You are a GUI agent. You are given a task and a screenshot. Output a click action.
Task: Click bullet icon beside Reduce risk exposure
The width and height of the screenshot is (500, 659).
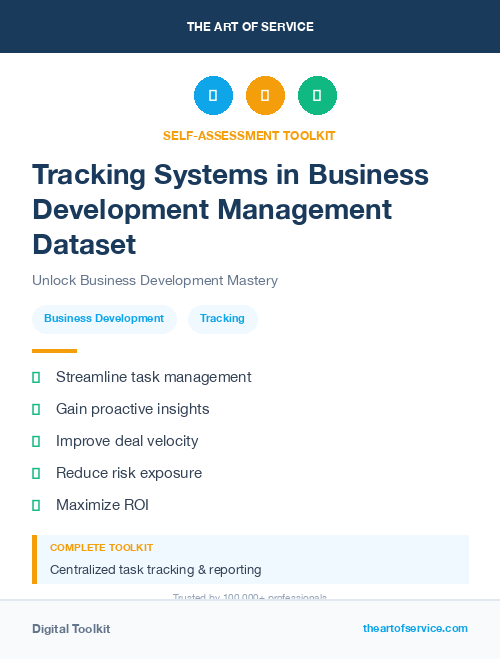36,473
